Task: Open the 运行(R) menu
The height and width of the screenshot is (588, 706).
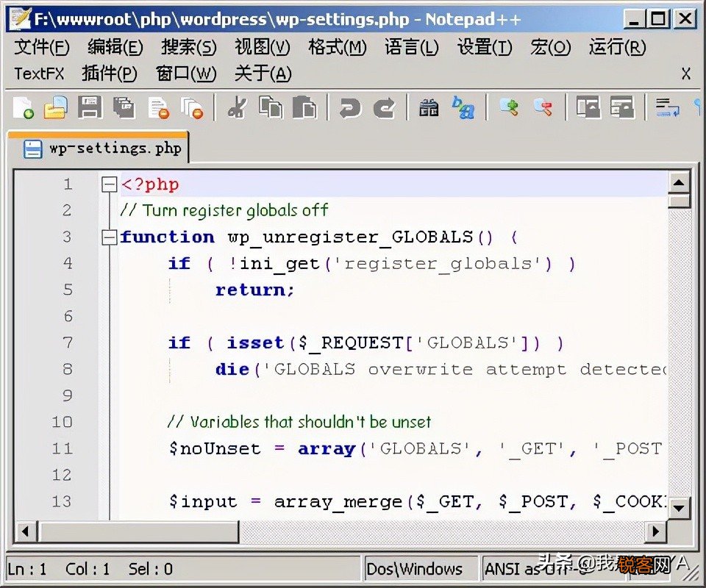Action: (x=617, y=47)
